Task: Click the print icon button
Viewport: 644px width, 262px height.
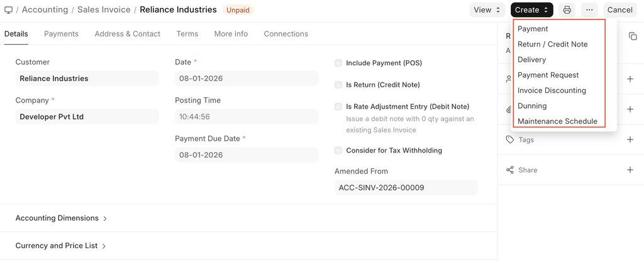Action: coord(567,10)
